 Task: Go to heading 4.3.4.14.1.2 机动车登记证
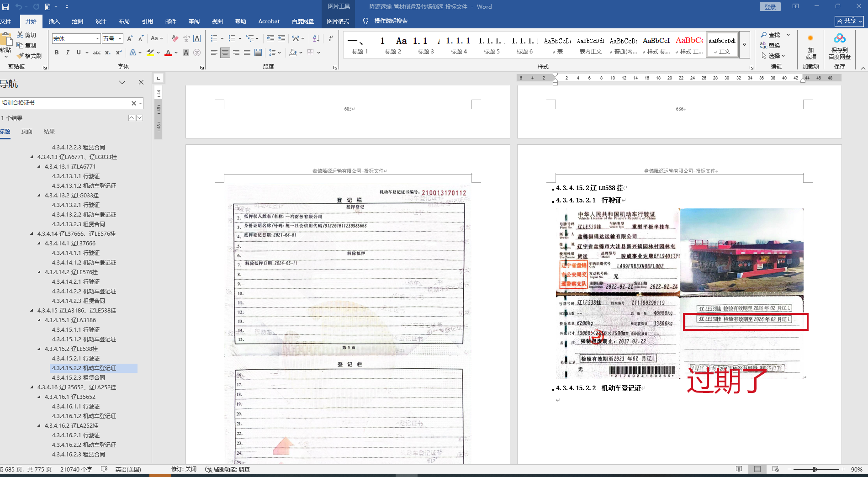(x=84, y=263)
